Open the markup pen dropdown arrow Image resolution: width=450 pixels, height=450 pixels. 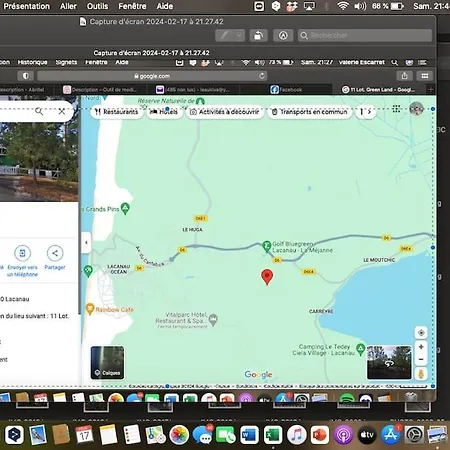pyautogui.click(x=239, y=35)
